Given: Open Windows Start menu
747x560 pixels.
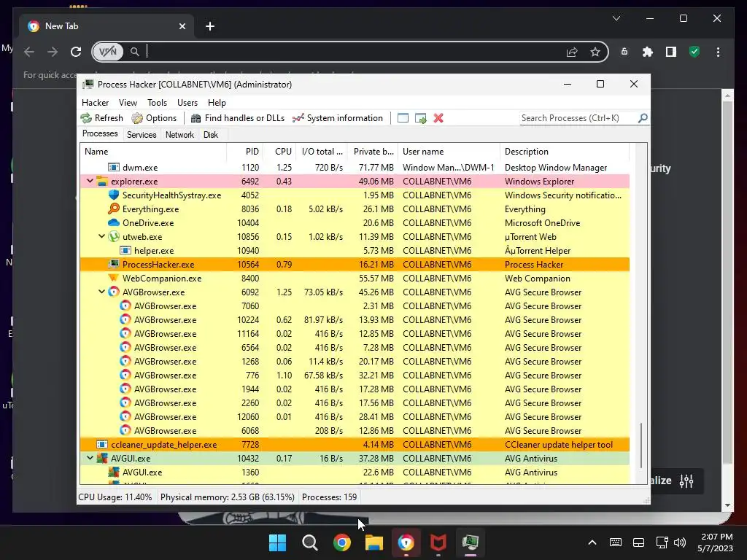Looking at the screenshot, I should 277,542.
